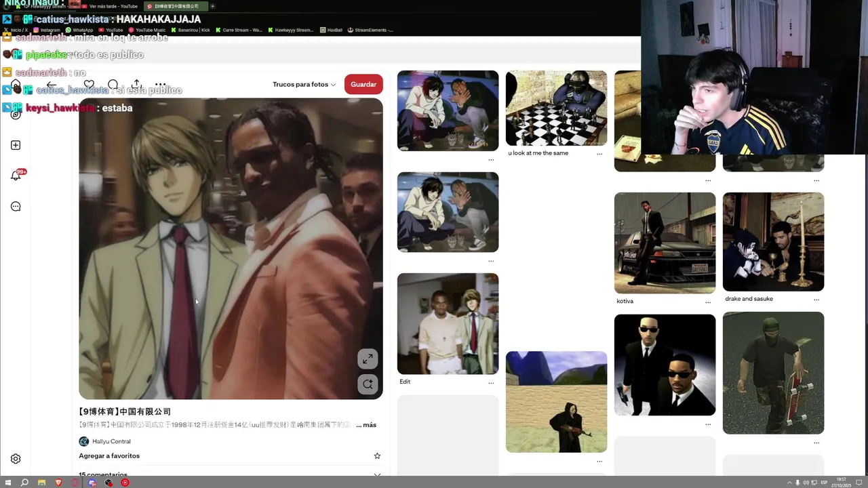Open the OBS icon in the taskbar
Image resolution: width=868 pixels, height=488 pixels.
tap(108, 483)
